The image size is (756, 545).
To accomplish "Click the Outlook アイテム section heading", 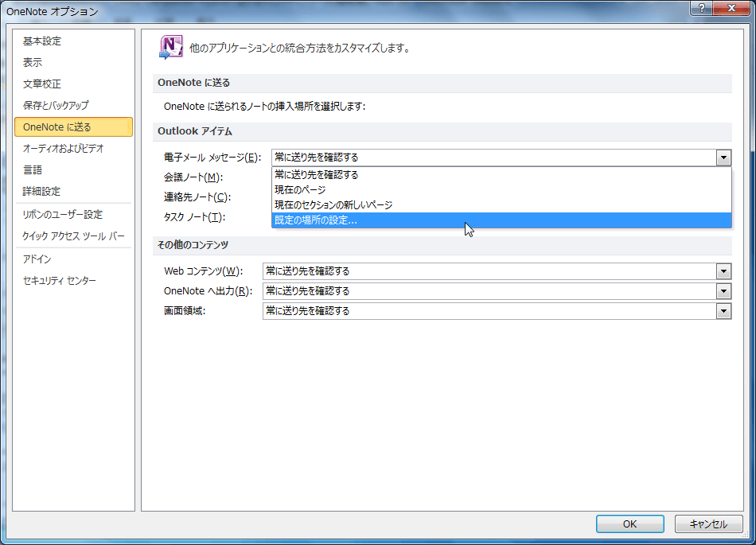I will [x=195, y=131].
